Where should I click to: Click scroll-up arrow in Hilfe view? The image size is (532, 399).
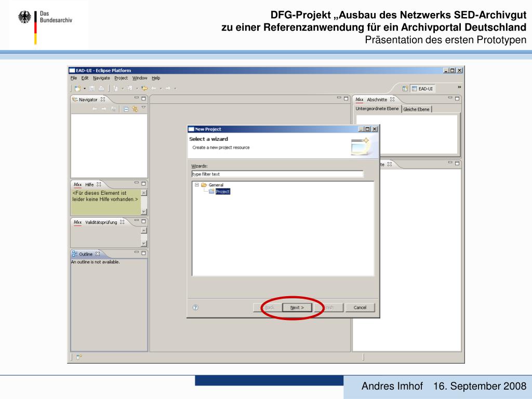tap(144, 193)
